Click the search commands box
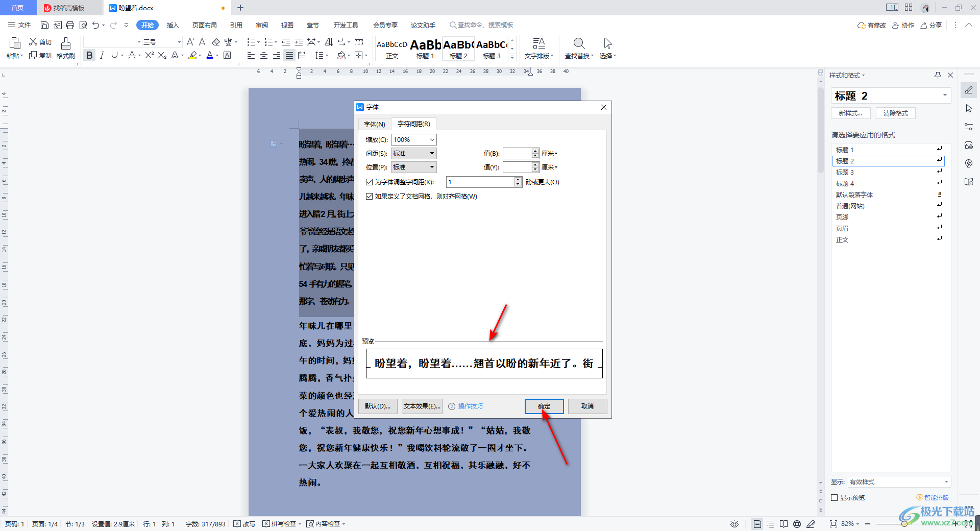The height and width of the screenshot is (531, 980). tap(481, 25)
